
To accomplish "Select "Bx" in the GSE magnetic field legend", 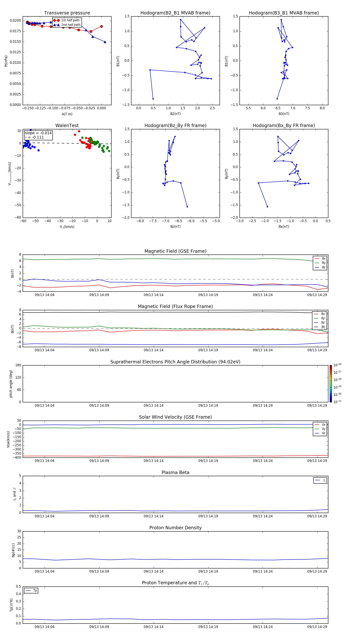I will pos(320,259).
